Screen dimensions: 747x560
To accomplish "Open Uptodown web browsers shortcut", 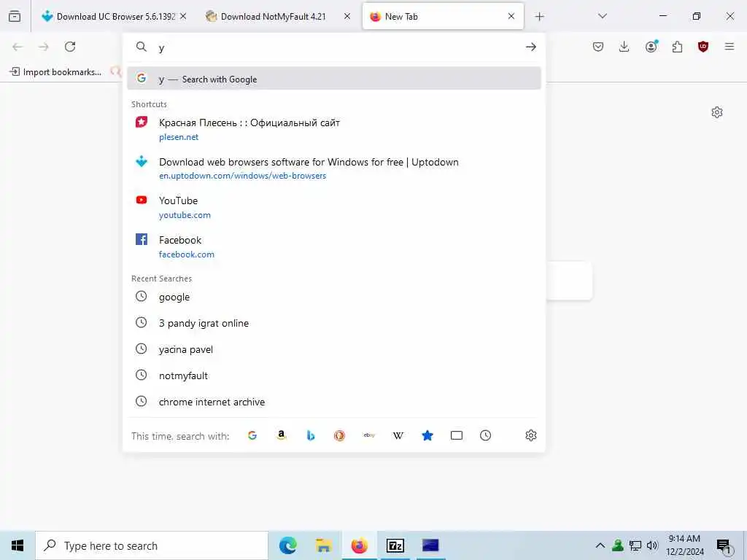I will click(334, 168).
